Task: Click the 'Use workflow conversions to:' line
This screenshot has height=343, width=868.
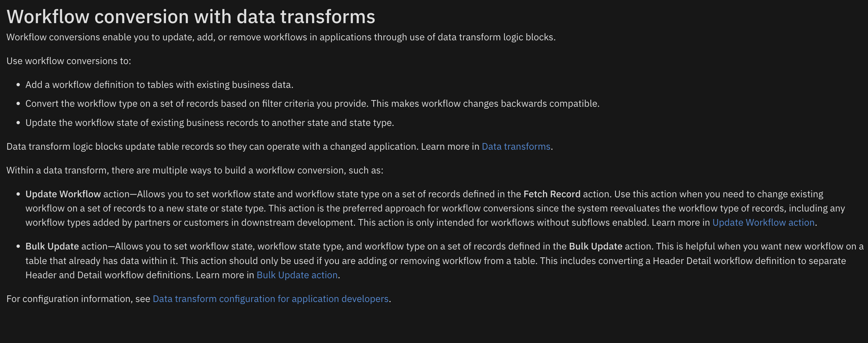Action: click(x=69, y=61)
